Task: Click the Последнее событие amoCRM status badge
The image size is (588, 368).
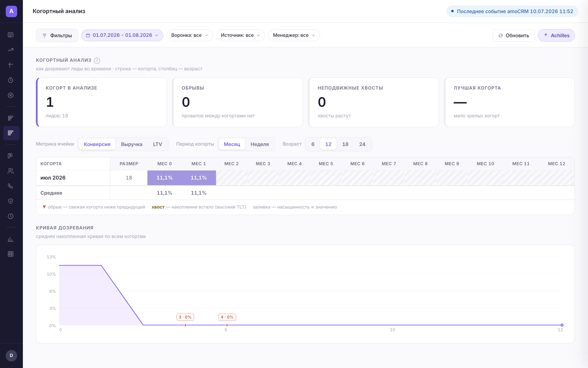Action: point(512,11)
